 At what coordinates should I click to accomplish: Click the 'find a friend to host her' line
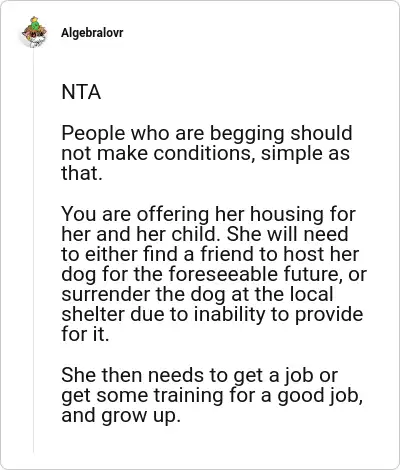point(210,254)
